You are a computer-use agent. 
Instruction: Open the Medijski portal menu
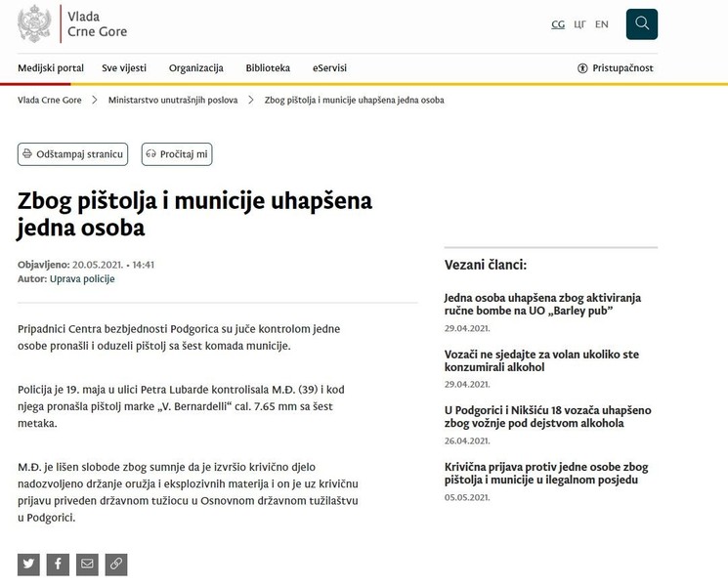[51, 68]
